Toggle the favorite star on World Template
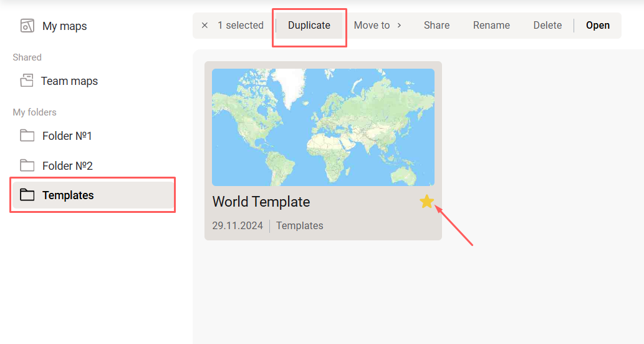The height and width of the screenshot is (344, 644). [426, 201]
